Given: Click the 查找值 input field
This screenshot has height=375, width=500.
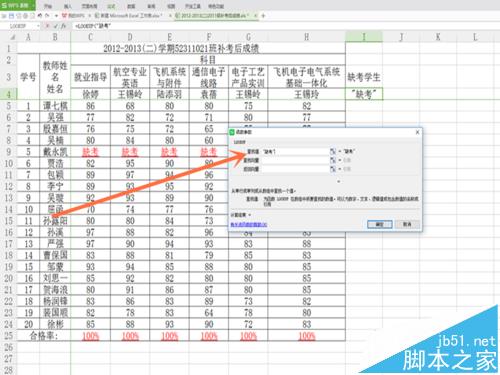Looking at the screenshot, I should (x=295, y=152).
